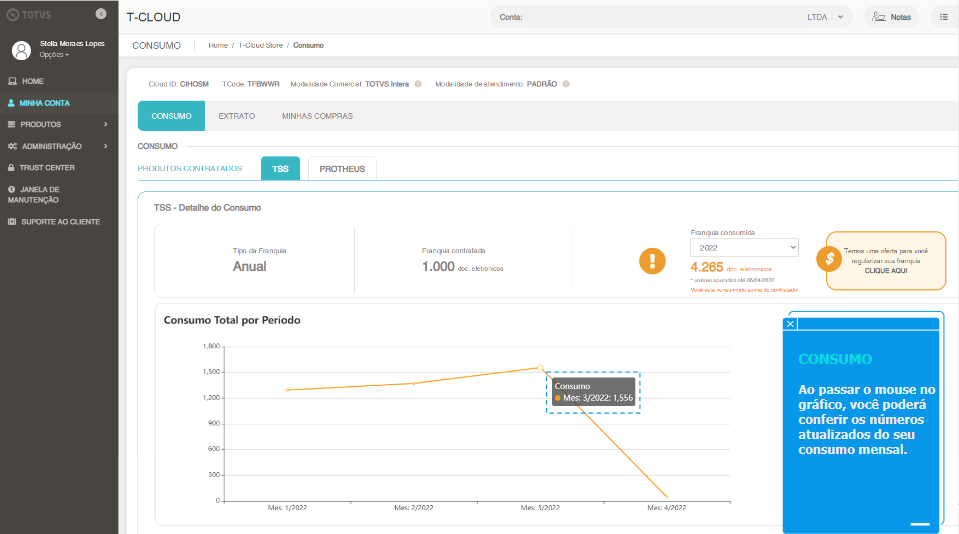
Task: Click the Mes: 4/2022 chart data point
Action: coord(667,497)
